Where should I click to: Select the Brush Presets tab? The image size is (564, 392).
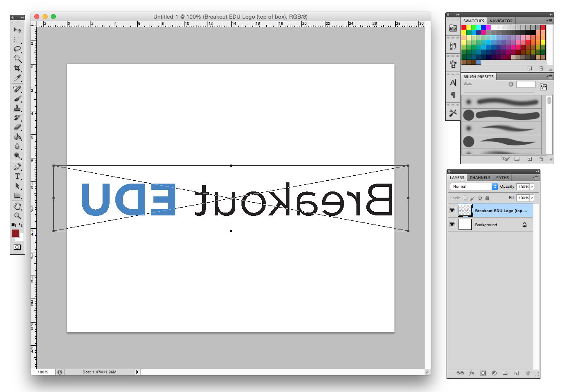pos(478,76)
